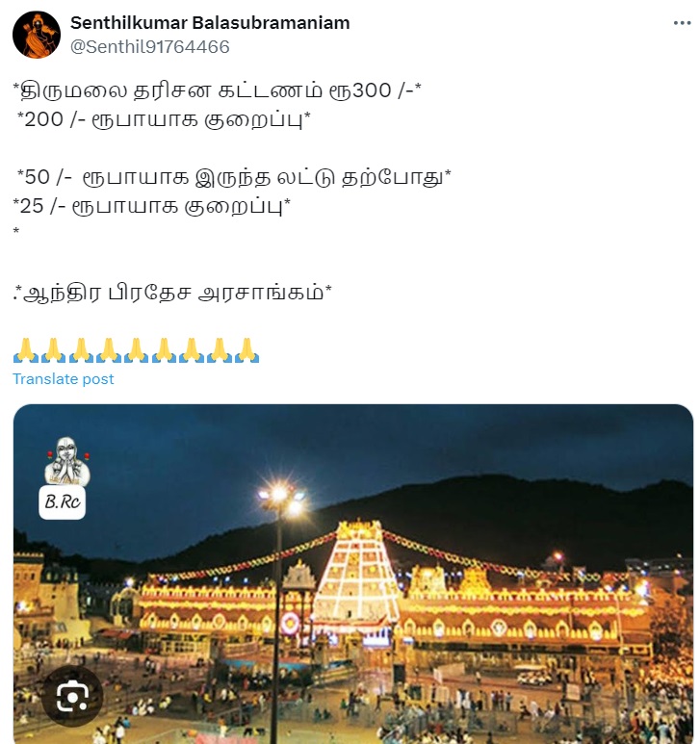Click the row of folded hands emojis
Viewport: 700px width, 744px height.
pos(136,350)
